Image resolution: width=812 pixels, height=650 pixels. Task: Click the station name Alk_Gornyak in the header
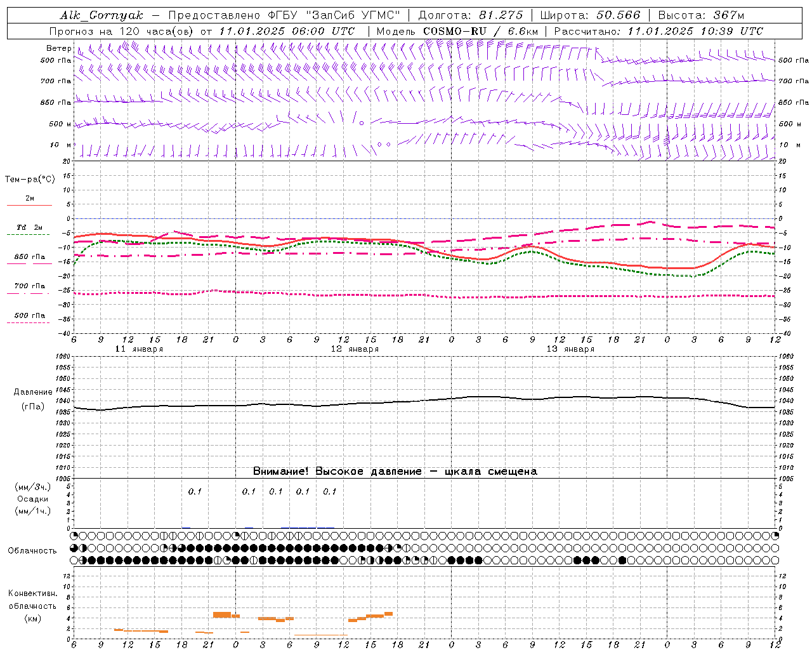coord(102,15)
